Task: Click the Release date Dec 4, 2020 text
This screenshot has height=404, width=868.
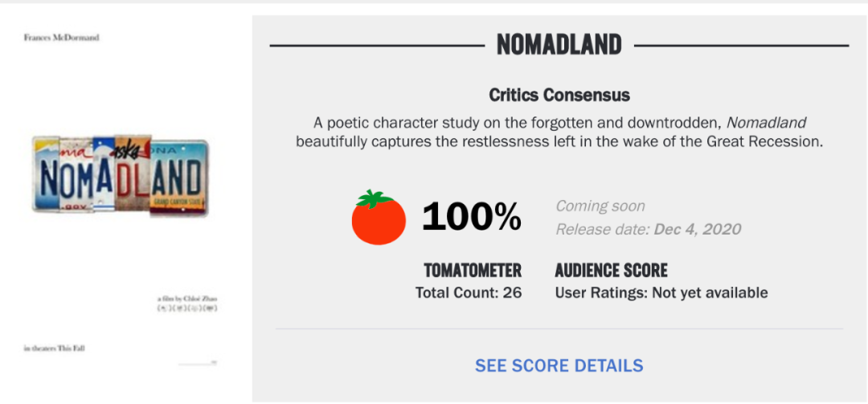Action: pos(649,229)
